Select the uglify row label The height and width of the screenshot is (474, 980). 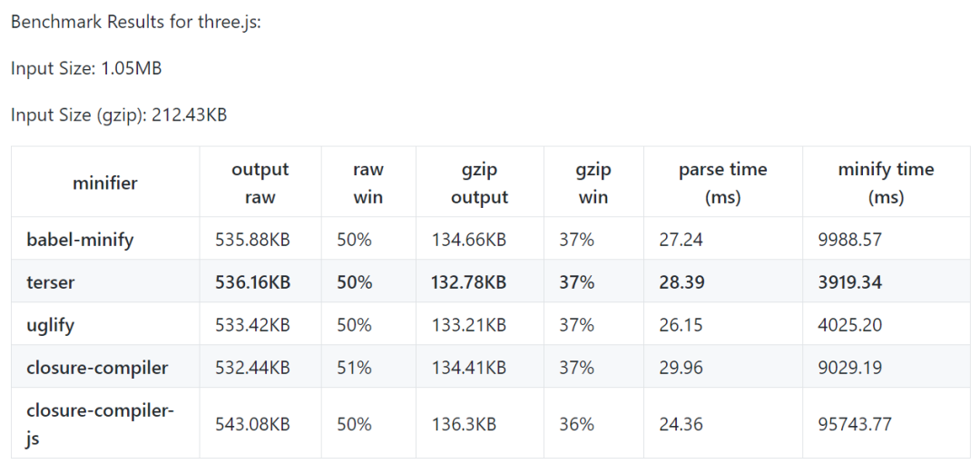point(51,325)
